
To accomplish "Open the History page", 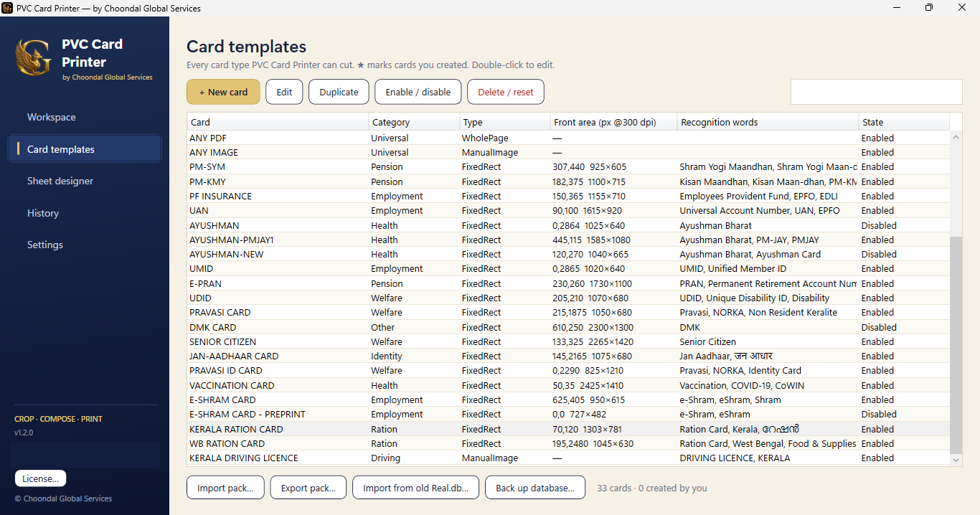I will pos(85,213).
